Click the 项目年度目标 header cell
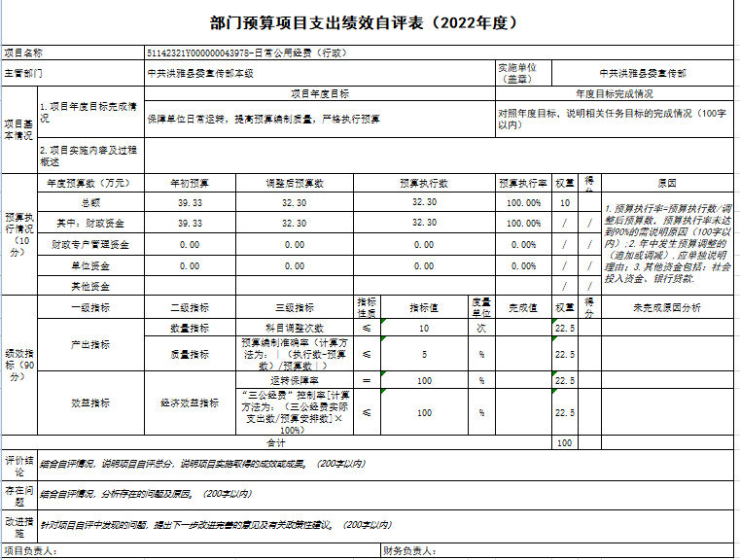 click(x=320, y=93)
